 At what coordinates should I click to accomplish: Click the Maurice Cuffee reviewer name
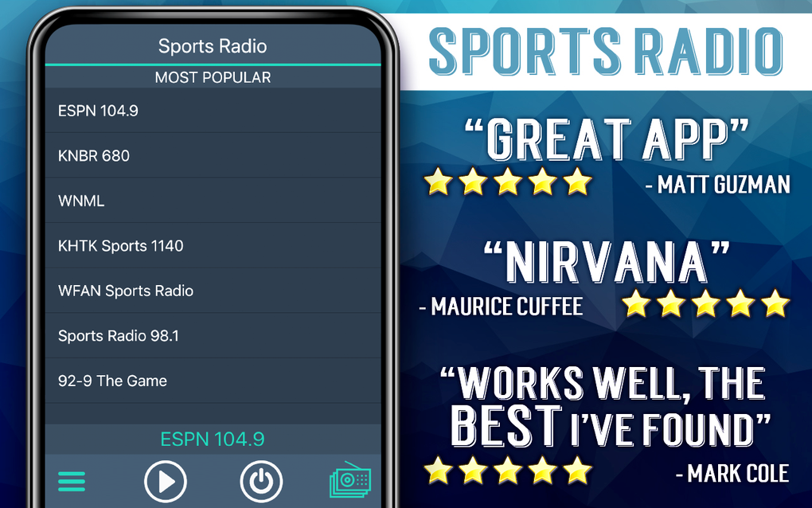tap(501, 306)
